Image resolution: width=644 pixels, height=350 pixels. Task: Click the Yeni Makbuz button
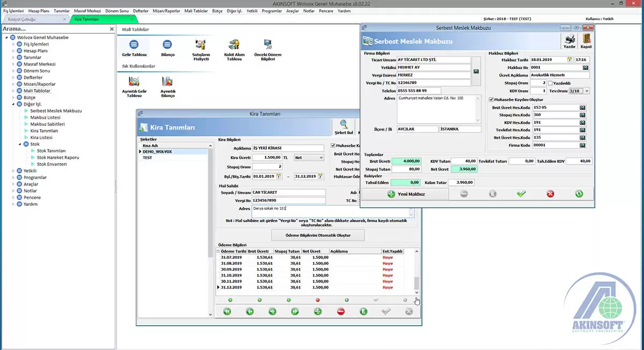(405, 194)
